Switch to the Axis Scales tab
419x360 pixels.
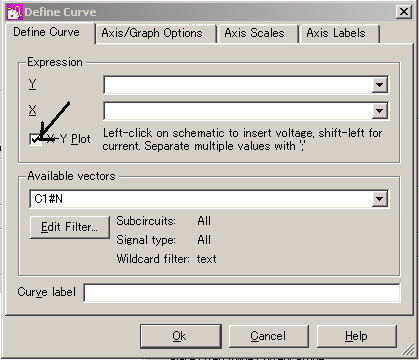click(x=254, y=33)
